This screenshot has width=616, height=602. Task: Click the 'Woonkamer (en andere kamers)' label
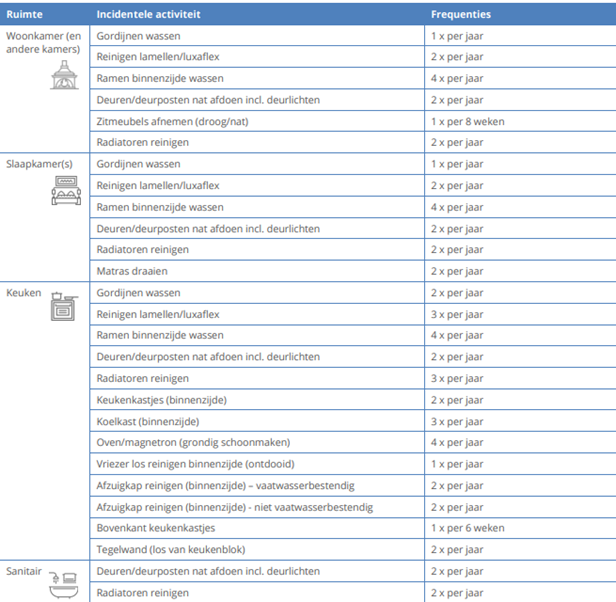(43, 42)
